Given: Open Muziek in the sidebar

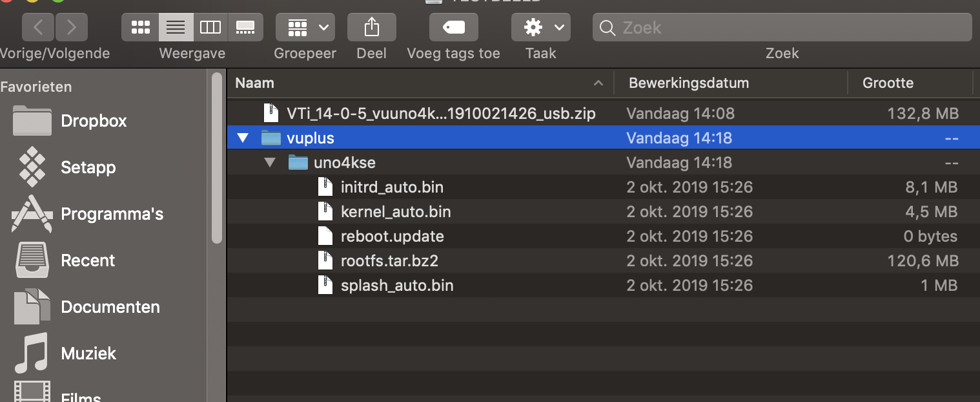Looking at the screenshot, I should (x=88, y=354).
